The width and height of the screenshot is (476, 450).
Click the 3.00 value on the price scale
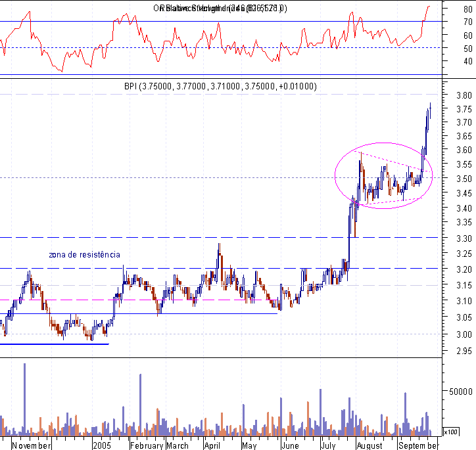click(x=464, y=334)
